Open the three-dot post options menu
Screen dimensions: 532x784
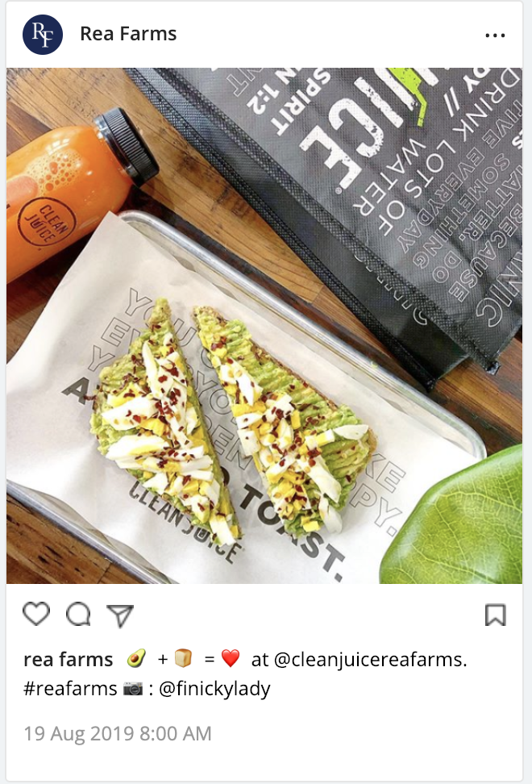(495, 35)
